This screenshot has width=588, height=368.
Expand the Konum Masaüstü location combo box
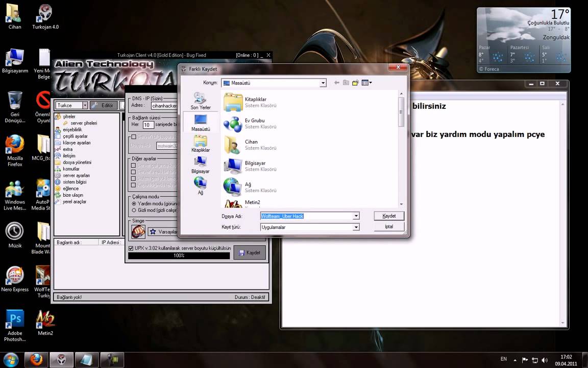click(323, 83)
